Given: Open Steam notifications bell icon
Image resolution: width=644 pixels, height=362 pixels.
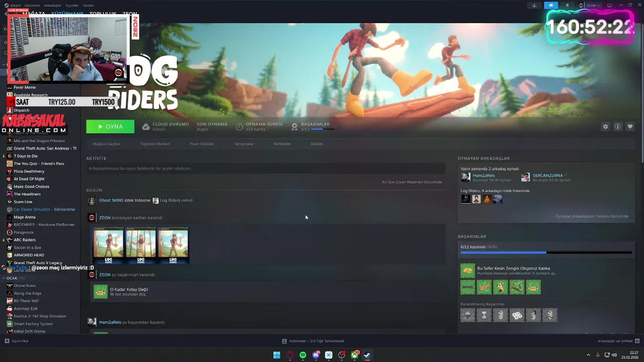Looking at the screenshot, I should coord(567,5).
